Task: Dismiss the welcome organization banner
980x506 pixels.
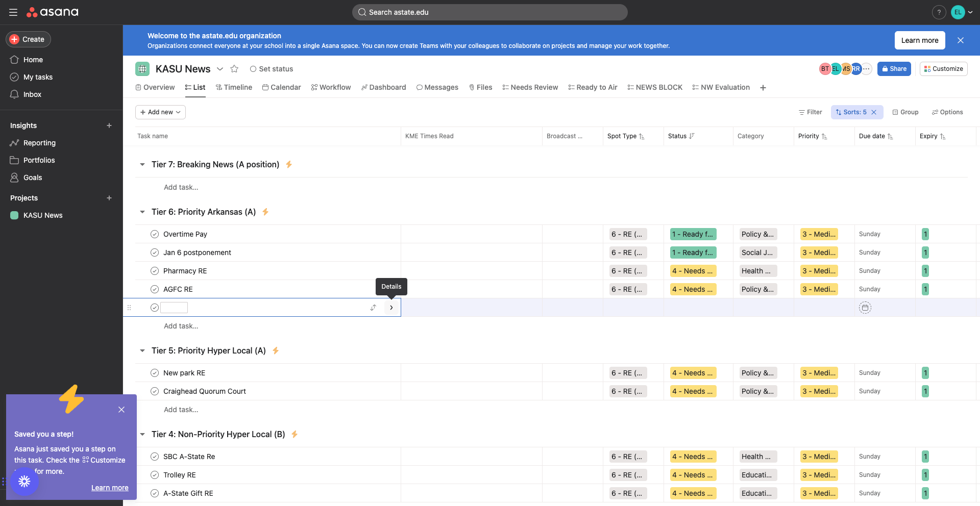Action: click(961, 40)
